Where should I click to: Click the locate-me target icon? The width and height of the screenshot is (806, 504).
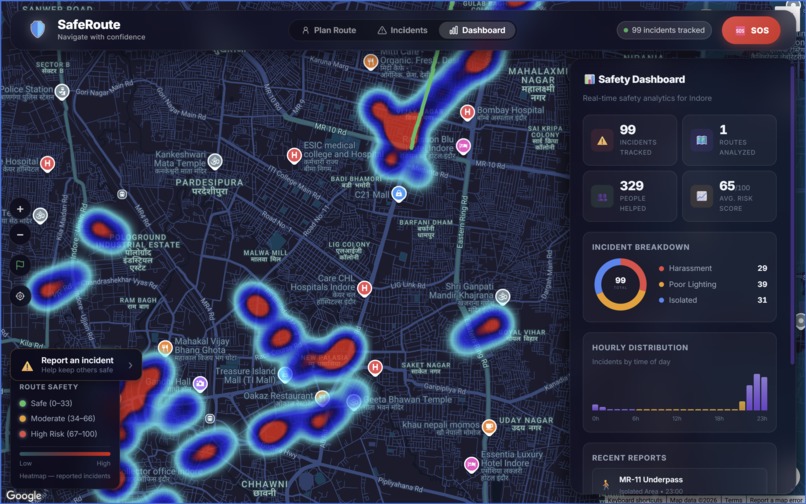20,296
